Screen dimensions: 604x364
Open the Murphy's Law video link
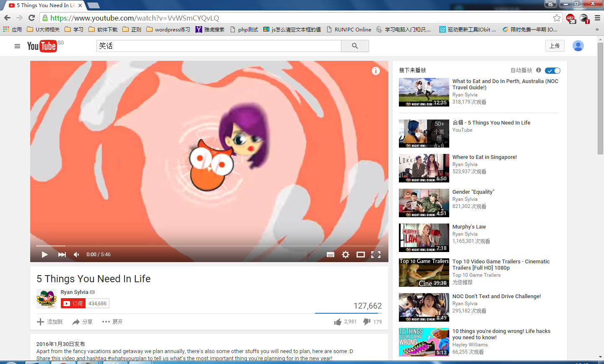(469, 227)
